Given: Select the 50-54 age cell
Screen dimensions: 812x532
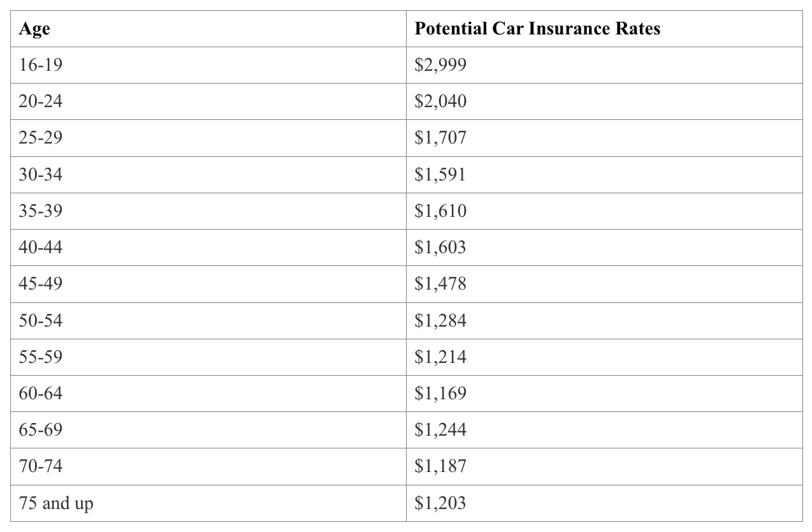Looking at the screenshot, I should [x=41, y=320].
